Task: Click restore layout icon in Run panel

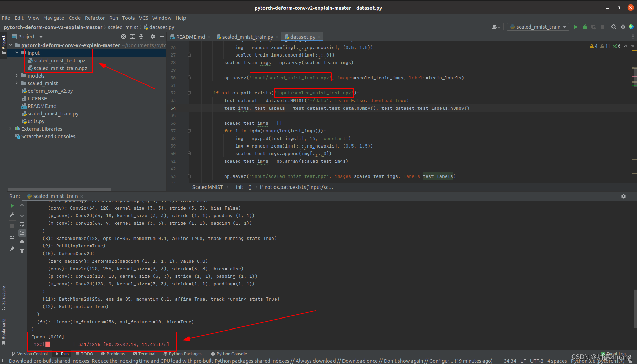Action: [12, 237]
